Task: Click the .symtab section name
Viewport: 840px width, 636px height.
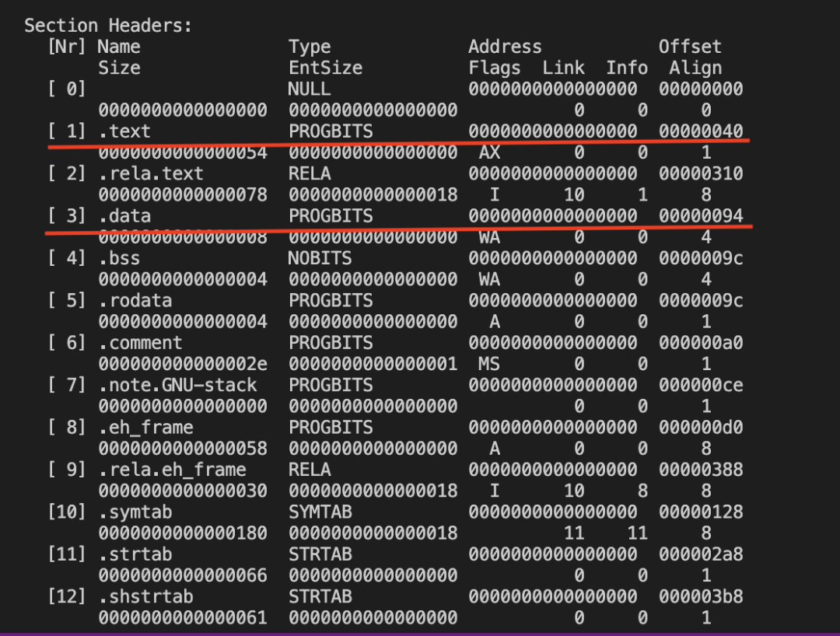Action: [x=135, y=512]
